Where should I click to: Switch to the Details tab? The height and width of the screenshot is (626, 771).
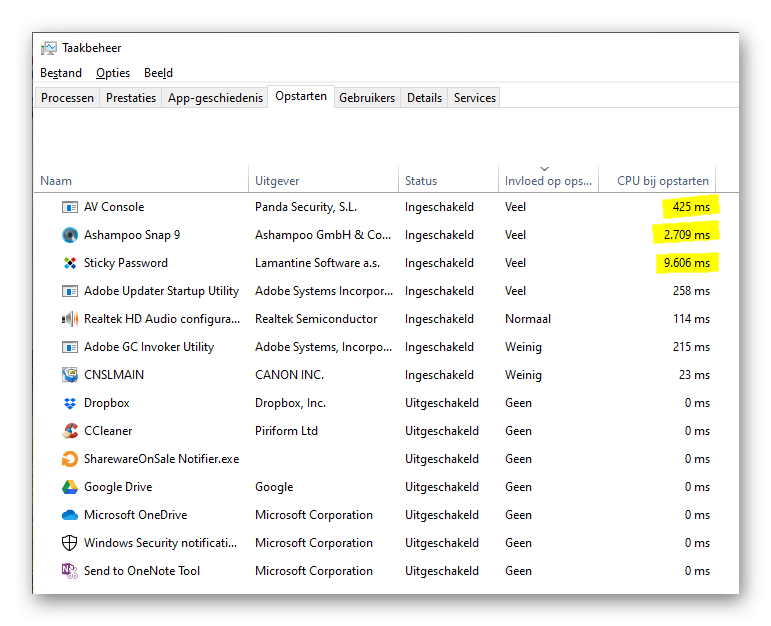[x=424, y=98]
